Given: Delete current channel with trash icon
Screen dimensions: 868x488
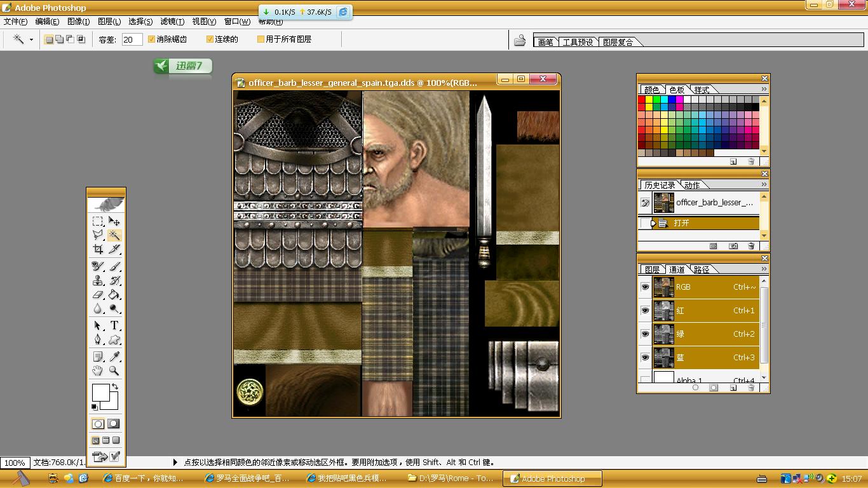Looking at the screenshot, I should pyautogui.click(x=751, y=387).
